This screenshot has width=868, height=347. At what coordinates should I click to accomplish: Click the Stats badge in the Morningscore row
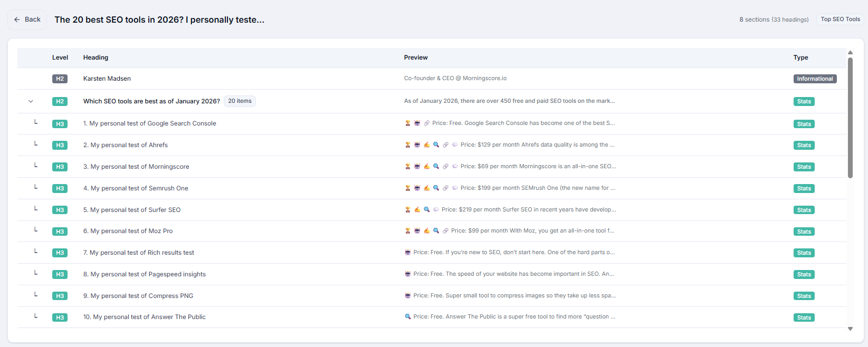tap(804, 167)
